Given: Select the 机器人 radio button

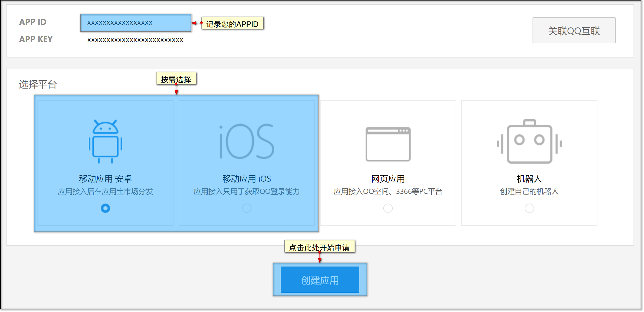Looking at the screenshot, I should click(529, 208).
